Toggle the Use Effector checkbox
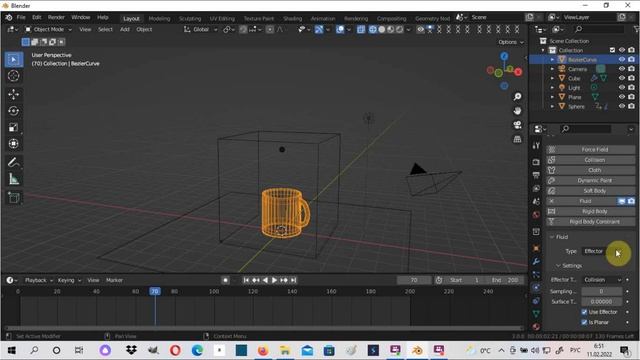This screenshot has width=640, height=360. [x=584, y=312]
